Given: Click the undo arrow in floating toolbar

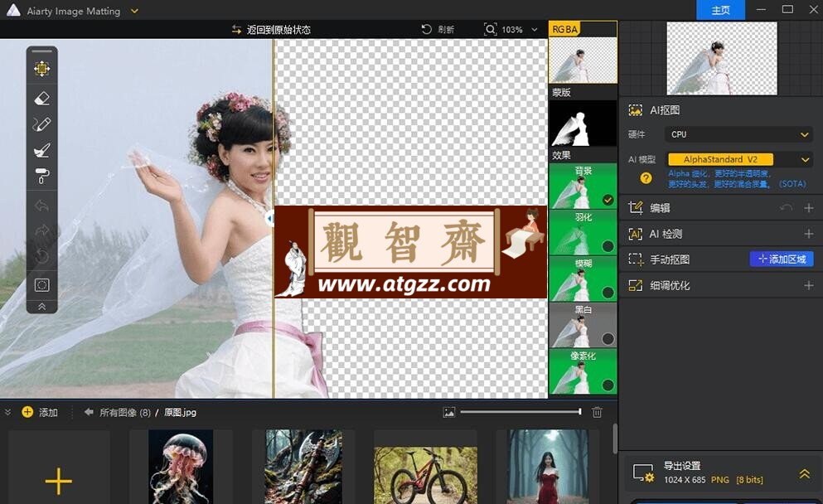Looking at the screenshot, I should tap(42, 206).
